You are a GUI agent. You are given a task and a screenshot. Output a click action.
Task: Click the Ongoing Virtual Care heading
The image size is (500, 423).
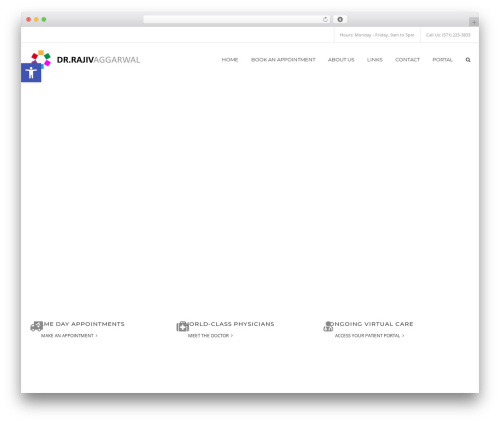point(370,324)
